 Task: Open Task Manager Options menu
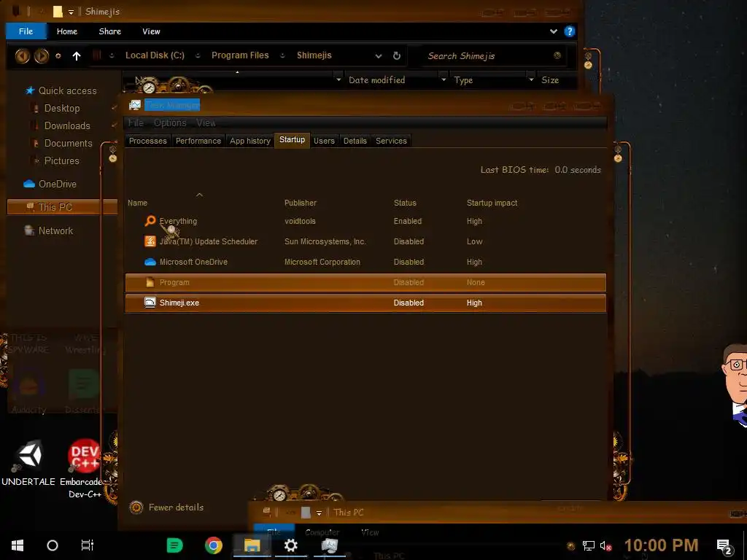click(170, 122)
